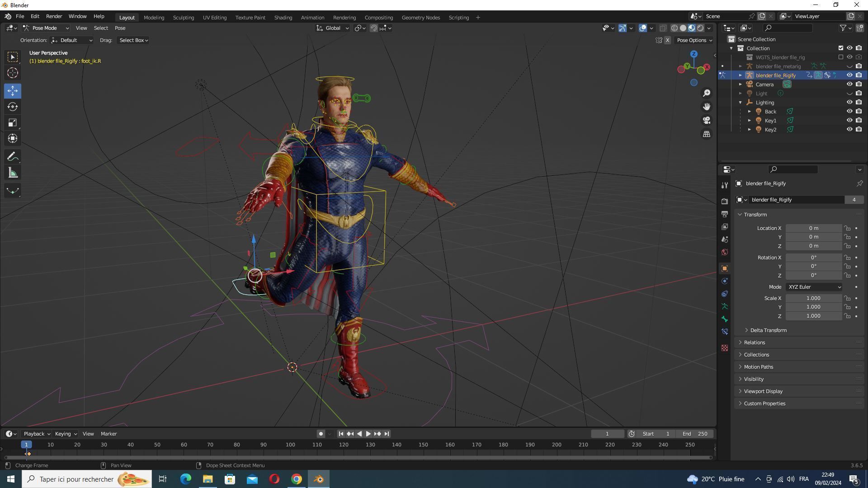Open the File menu
The image size is (868, 488).
point(20,16)
